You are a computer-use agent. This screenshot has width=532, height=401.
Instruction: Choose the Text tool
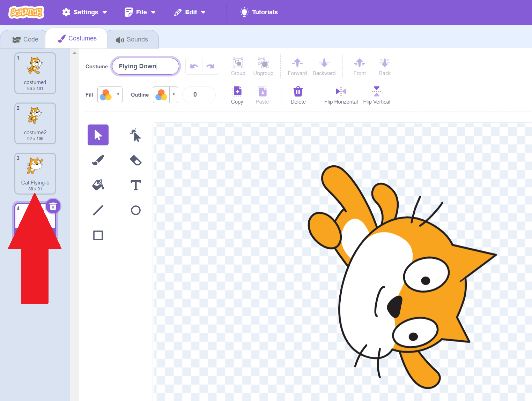coord(136,185)
